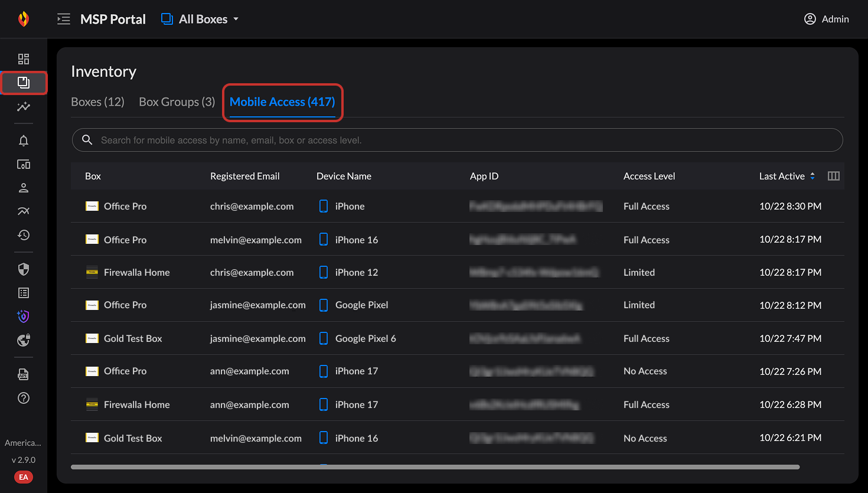
Task: Open the column chooser icon
Action: click(x=833, y=176)
